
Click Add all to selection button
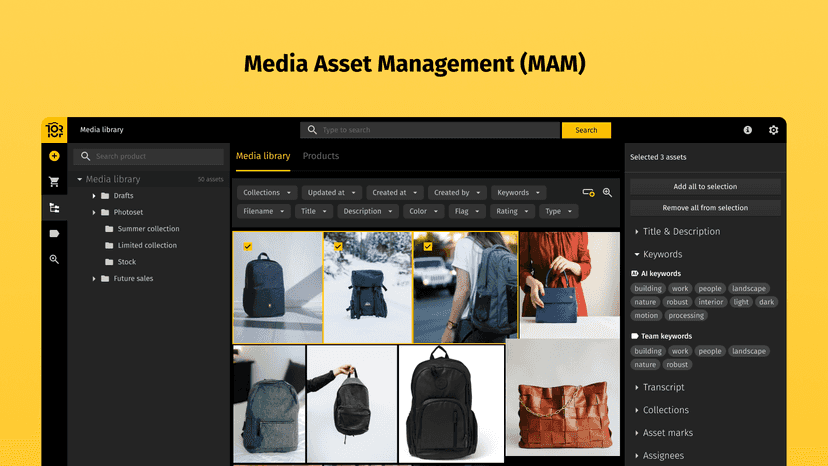705,187
